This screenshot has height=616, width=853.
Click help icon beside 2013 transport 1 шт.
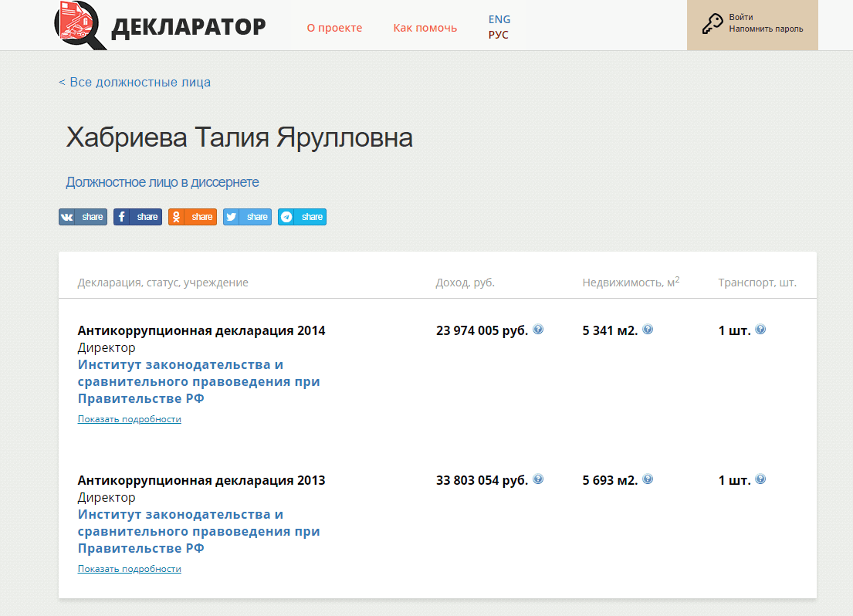click(760, 479)
